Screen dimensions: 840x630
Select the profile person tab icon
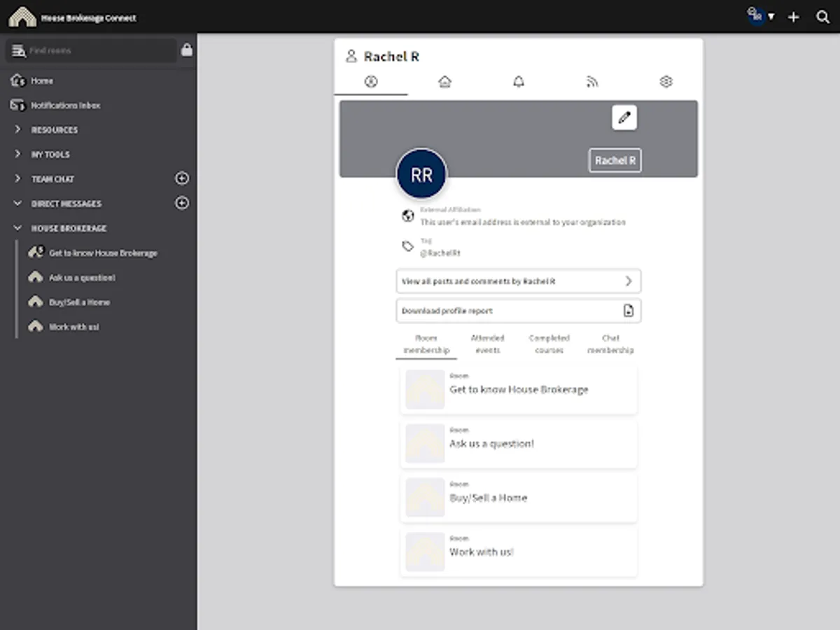pyautogui.click(x=371, y=82)
